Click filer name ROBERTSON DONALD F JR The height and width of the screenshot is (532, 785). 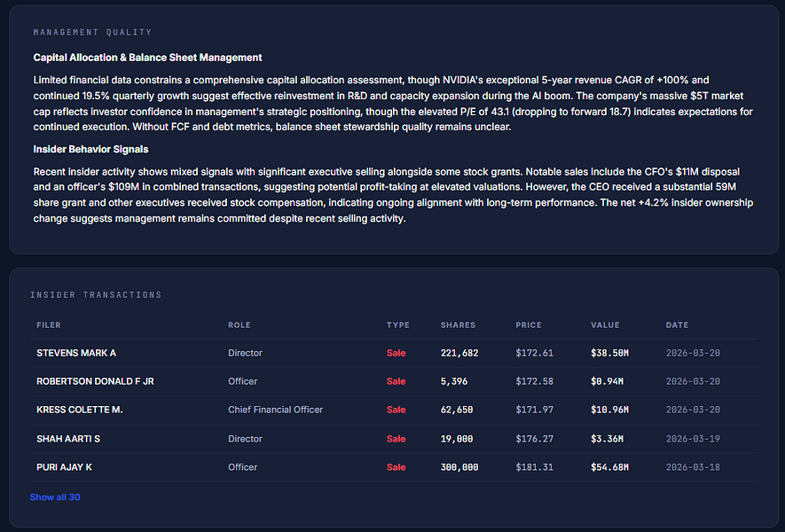point(95,381)
